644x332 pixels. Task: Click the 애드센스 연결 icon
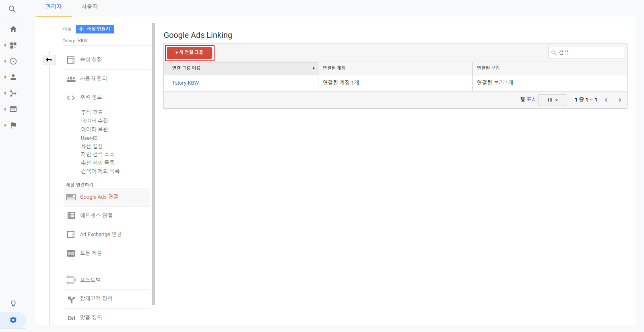[x=71, y=216]
